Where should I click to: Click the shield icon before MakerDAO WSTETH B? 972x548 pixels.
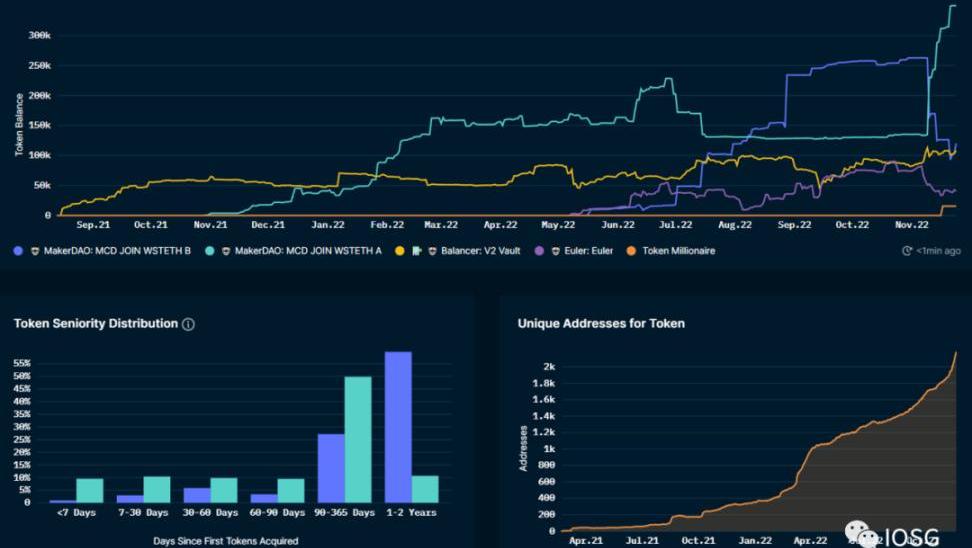coord(33,251)
